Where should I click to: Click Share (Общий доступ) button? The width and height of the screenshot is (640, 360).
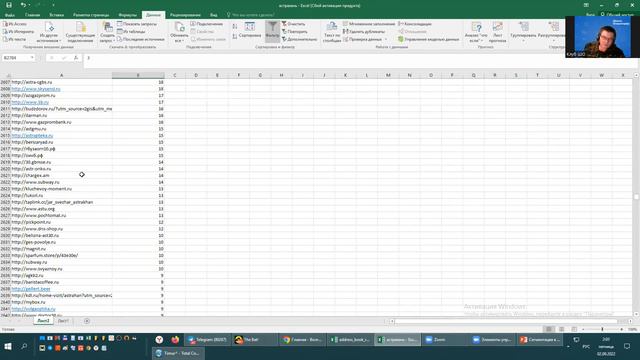pos(617,15)
